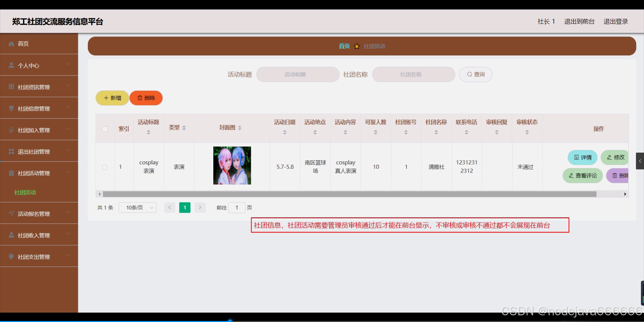This screenshot has width=644, height=322.
Task: Open 详情 for the cosplay表演 row
Action: pos(583,157)
